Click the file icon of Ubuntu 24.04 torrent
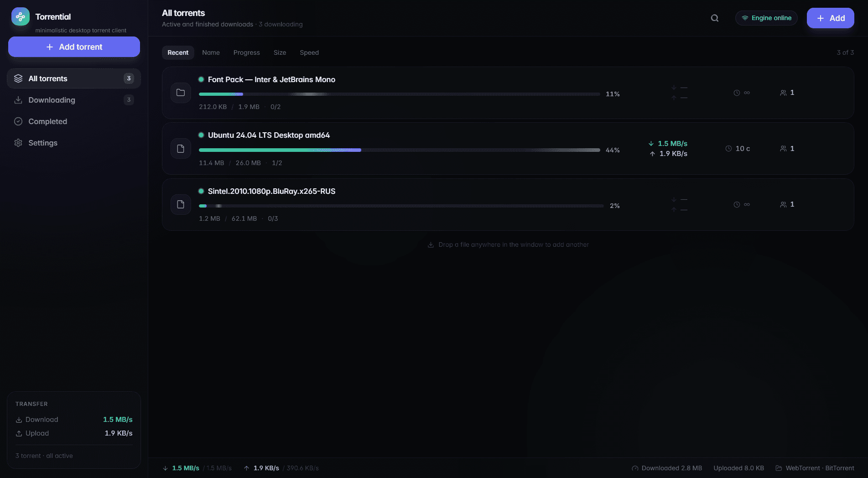 pos(181,149)
